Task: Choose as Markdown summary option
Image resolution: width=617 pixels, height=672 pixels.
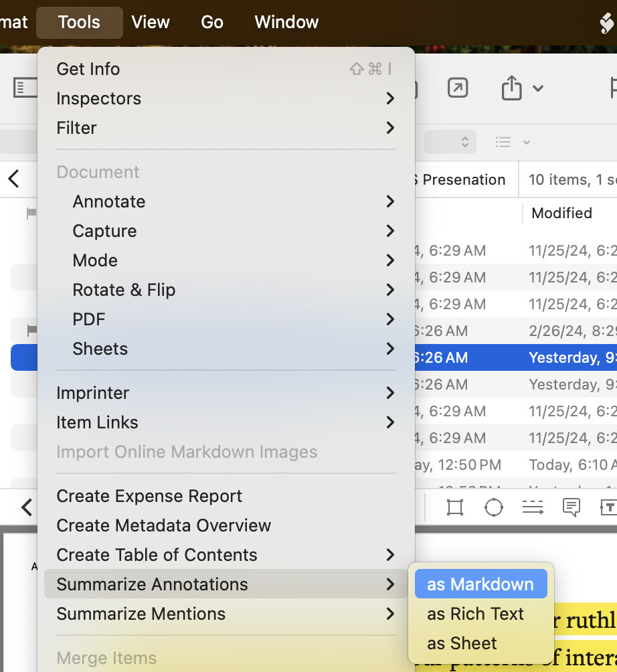Action: coord(480,584)
